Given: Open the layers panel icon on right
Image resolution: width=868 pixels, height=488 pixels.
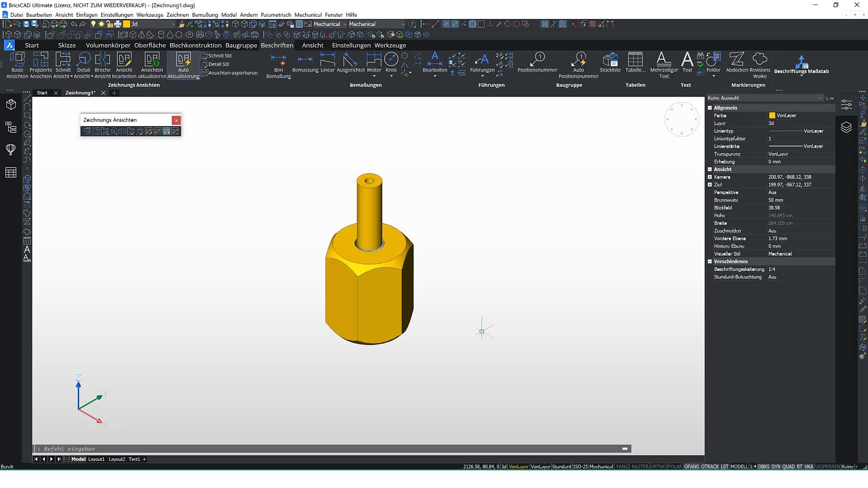Looking at the screenshot, I should tap(846, 127).
